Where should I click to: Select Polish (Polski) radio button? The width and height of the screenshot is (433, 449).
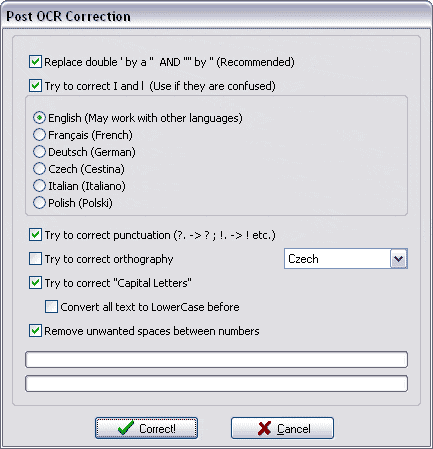click(39, 203)
